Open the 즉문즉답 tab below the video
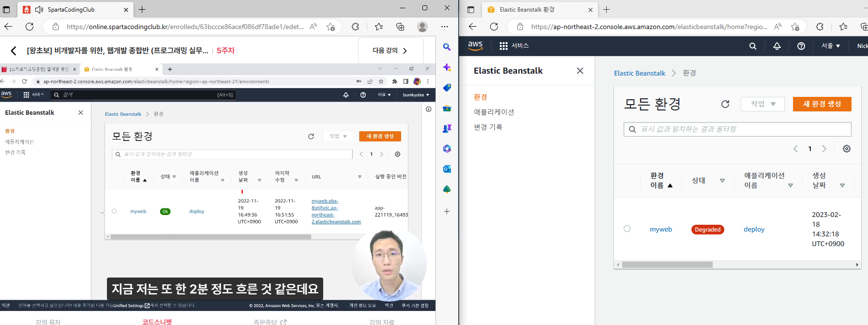Viewport: 868px width, 325px height. pos(270,322)
